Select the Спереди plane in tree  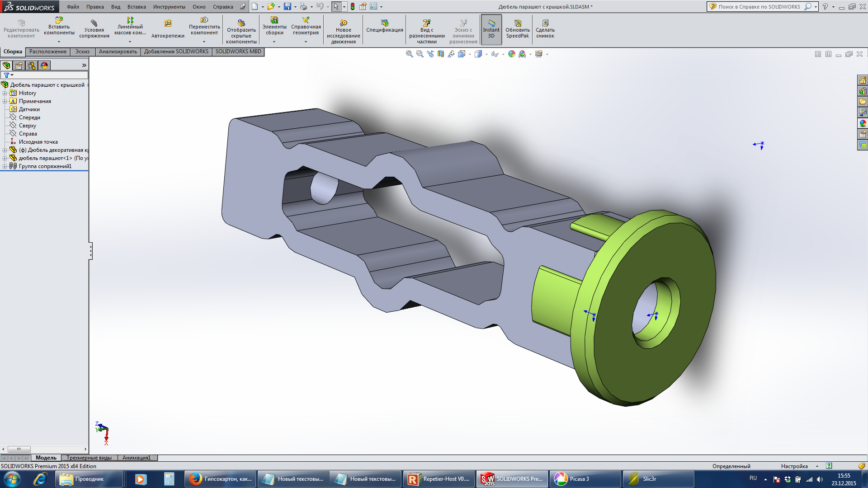29,117
